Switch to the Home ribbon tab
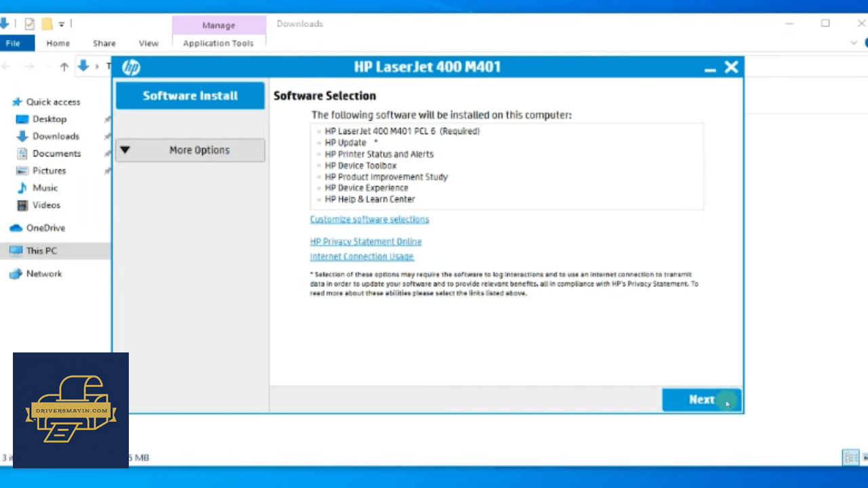Viewport: 868px width, 488px height. pos(58,43)
